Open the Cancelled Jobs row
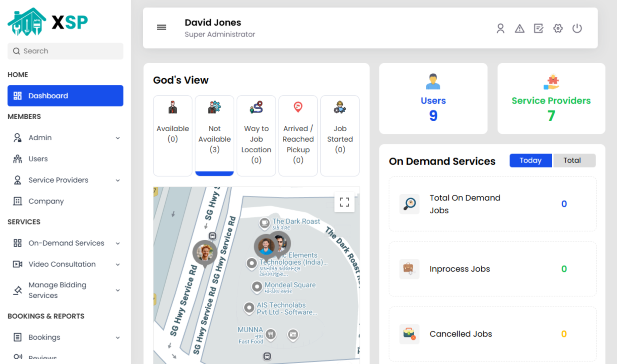 pyautogui.click(x=493, y=334)
